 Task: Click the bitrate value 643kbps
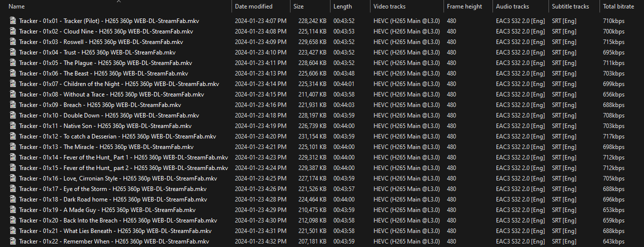tap(614, 241)
